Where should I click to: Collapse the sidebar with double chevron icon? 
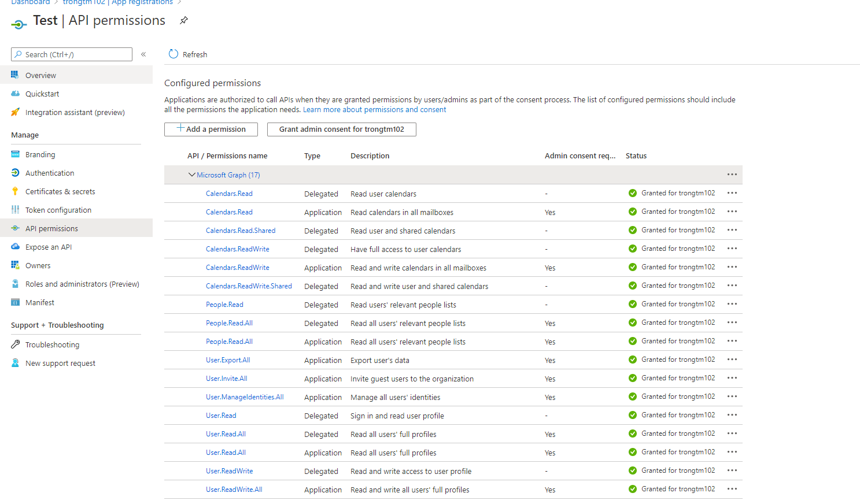[x=143, y=54]
